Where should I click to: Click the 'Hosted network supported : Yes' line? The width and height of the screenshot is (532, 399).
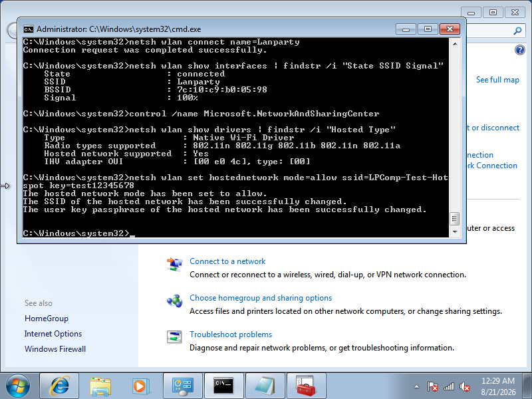click(x=126, y=154)
